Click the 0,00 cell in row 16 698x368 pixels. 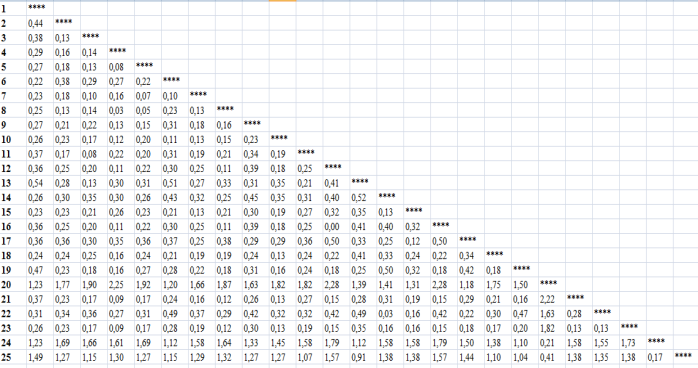click(337, 227)
